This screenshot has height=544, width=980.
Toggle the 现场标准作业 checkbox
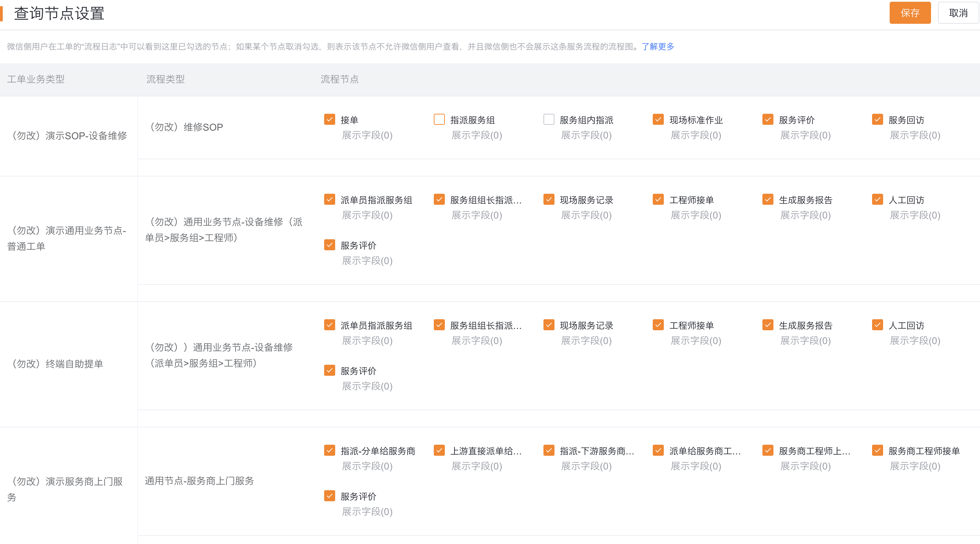[658, 119]
